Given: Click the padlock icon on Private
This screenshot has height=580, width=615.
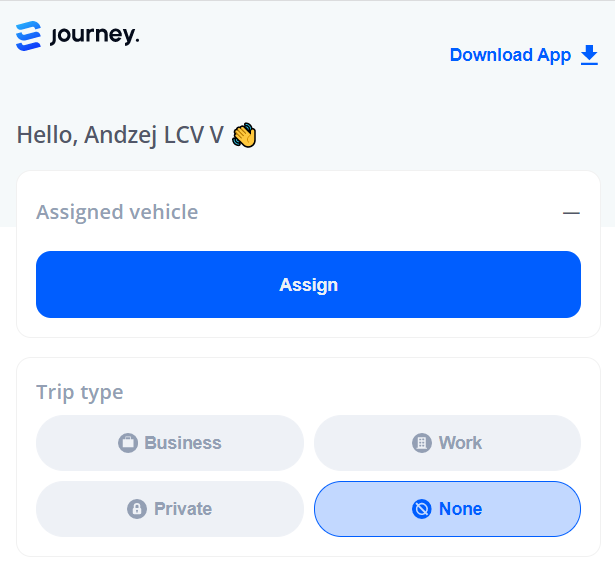Looking at the screenshot, I should tap(137, 509).
